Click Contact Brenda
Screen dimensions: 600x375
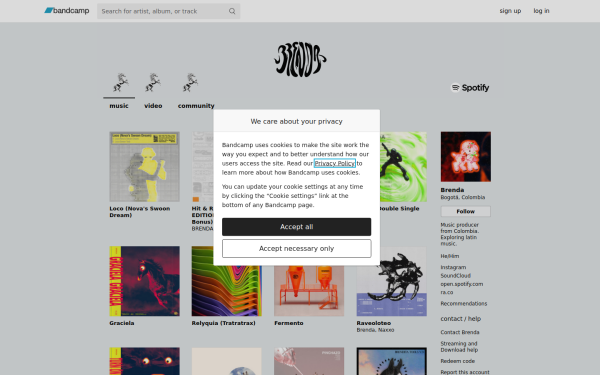click(460, 332)
